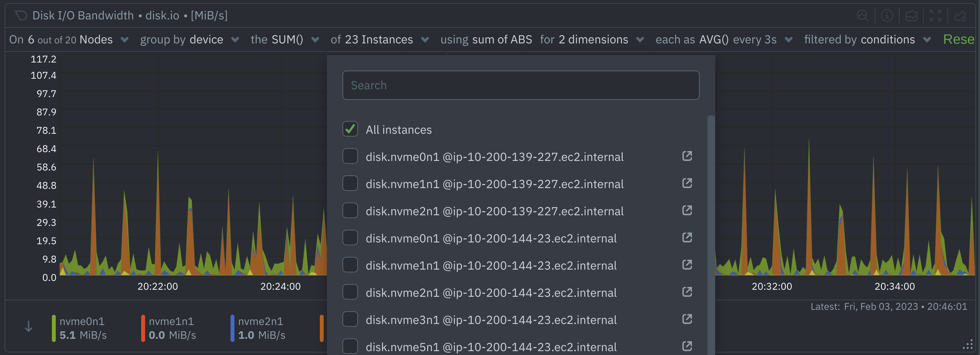Click the metric correlations magnifier icon
Screen dimensions: 980x355
862,16
